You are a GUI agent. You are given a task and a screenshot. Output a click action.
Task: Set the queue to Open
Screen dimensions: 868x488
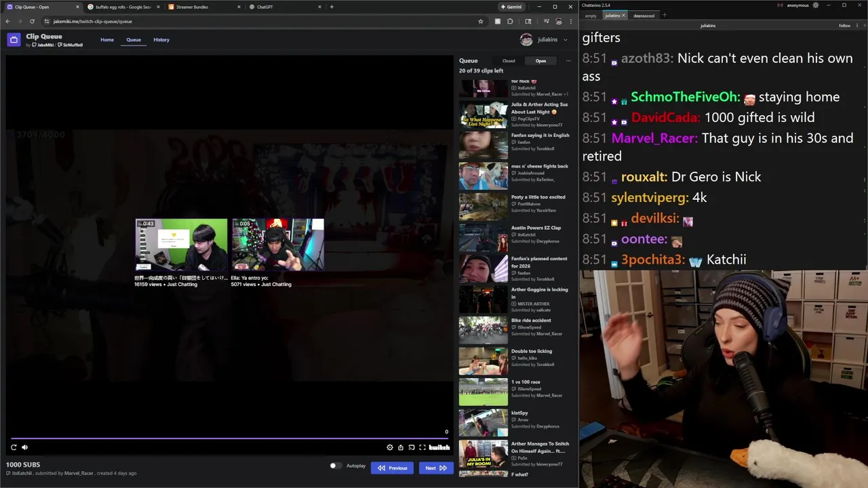tap(540, 61)
